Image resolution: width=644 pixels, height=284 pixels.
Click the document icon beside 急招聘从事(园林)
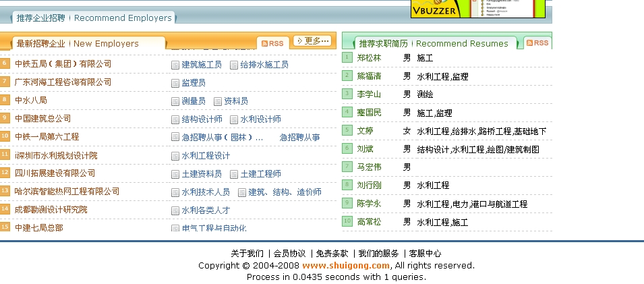(x=175, y=137)
